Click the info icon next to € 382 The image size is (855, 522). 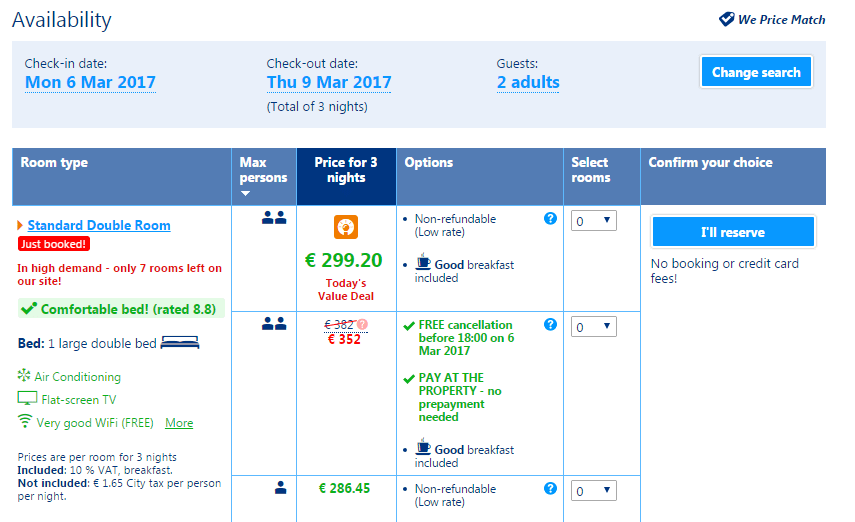pos(363,324)
